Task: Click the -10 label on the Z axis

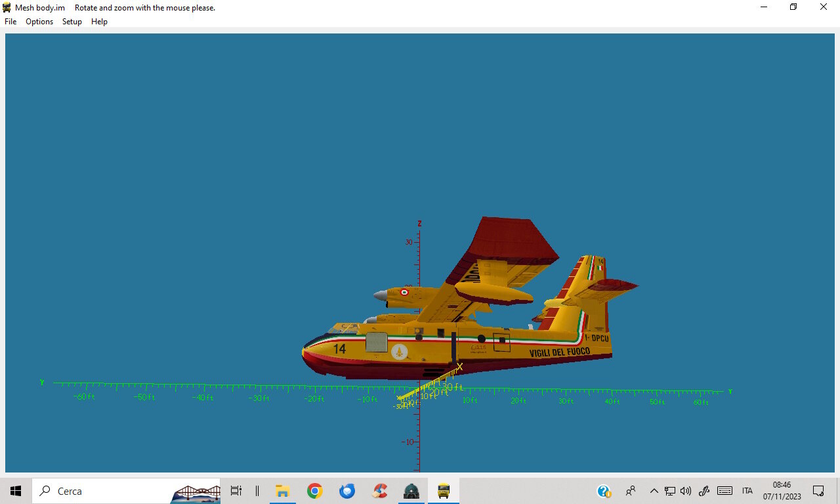Action: (x=408, y=442)
